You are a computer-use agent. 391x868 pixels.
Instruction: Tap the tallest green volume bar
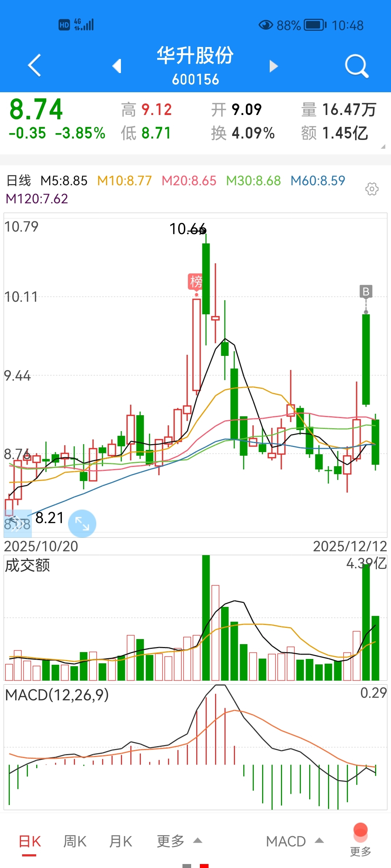[206, 618]
